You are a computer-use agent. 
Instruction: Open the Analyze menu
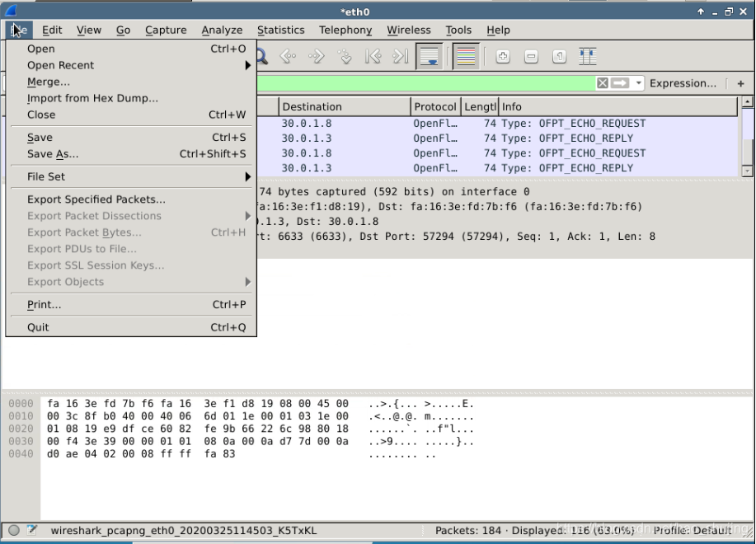(x=222, y=30)
